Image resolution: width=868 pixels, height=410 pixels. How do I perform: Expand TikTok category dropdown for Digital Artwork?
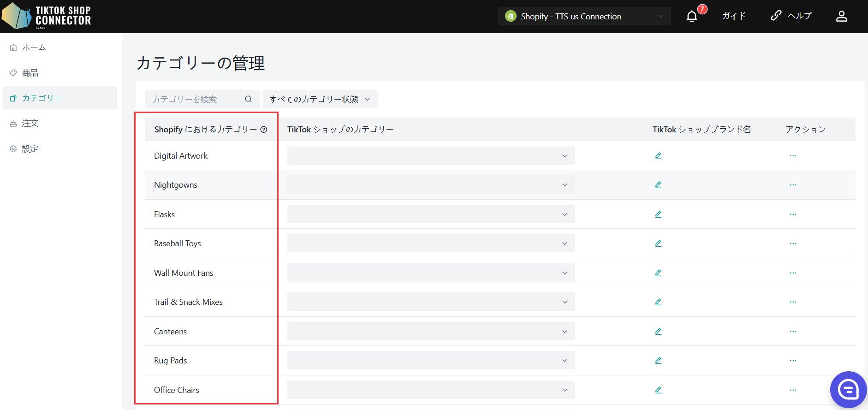pos(431,156)
